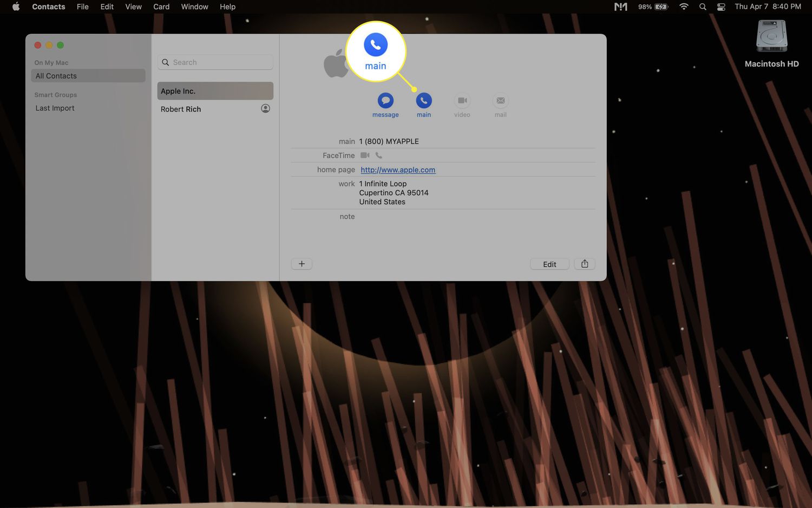Open the Card menu
The height and width of the screenshot is (508, 812).
point(161,6)
